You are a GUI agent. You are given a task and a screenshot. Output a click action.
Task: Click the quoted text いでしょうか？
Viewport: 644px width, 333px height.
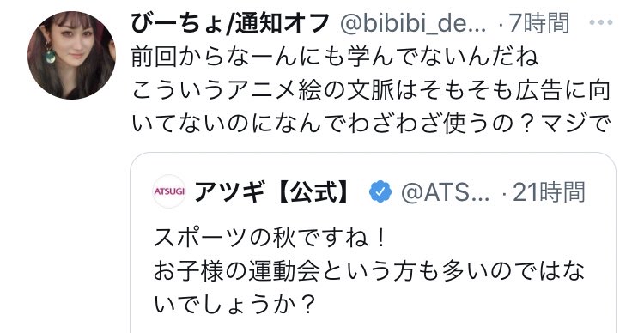click(x=234, y=305)
